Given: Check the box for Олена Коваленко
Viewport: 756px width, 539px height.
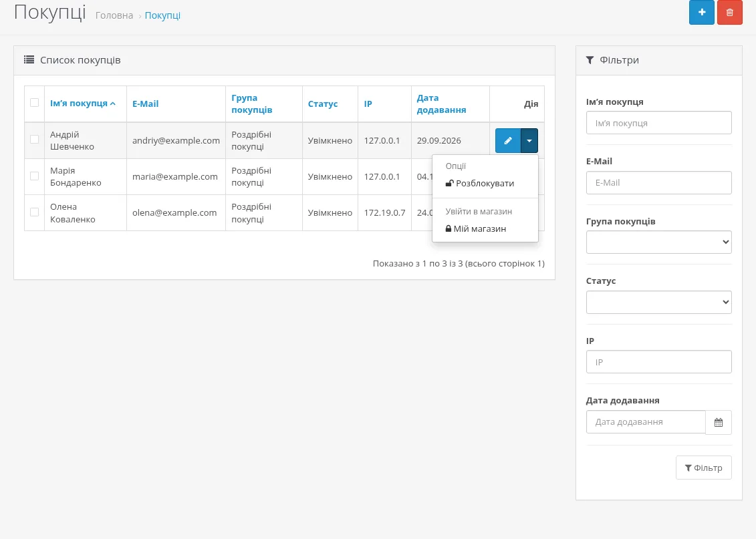Looking at the screenshot, I should [x=34, y=212].
